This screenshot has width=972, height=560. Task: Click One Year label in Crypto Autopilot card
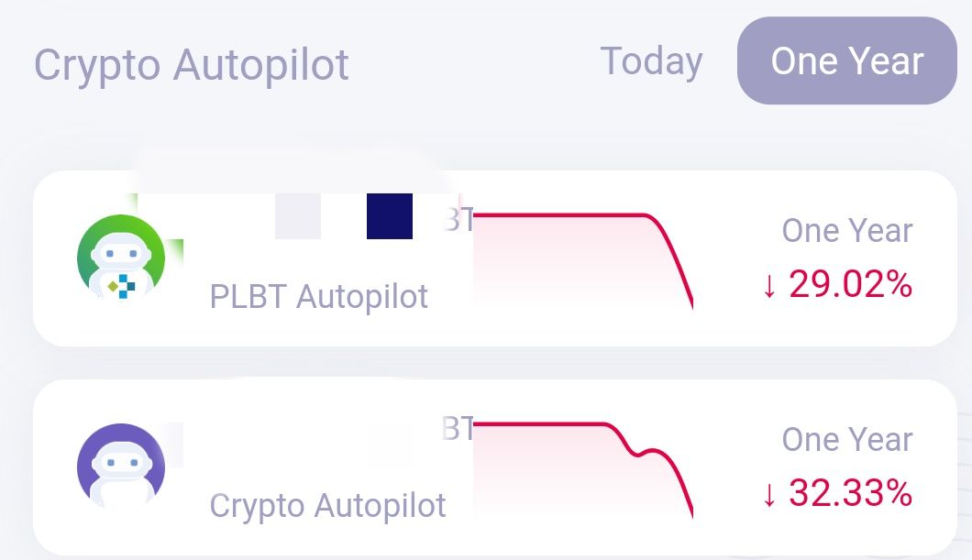pyautogui.click(x=846, y=440)
